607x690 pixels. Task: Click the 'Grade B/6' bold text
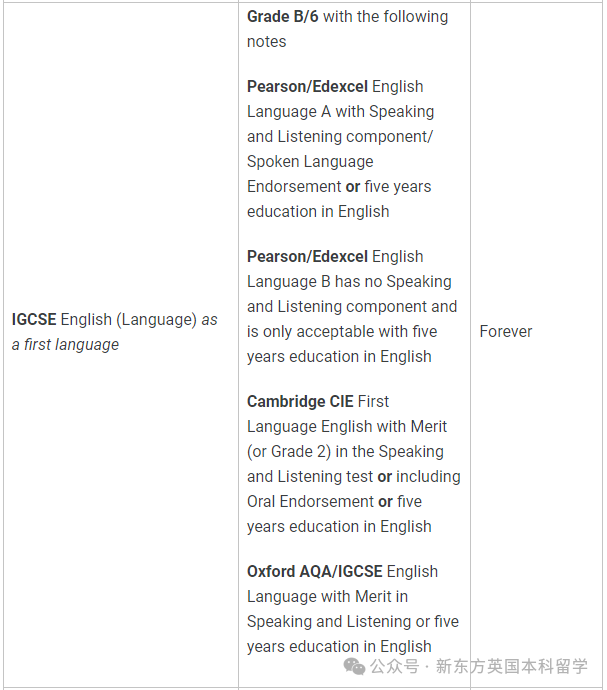tap(283, 16)
